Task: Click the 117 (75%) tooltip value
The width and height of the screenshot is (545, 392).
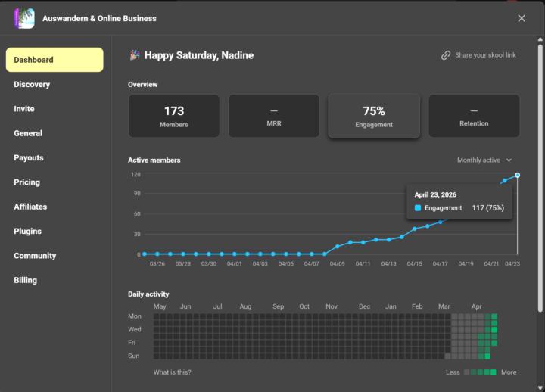Action: point(488,208)
